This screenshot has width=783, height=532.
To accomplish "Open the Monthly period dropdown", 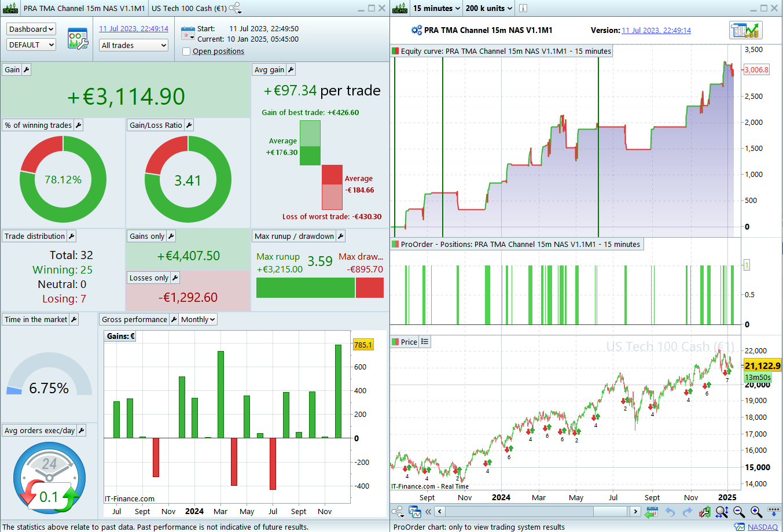I will pyautogui.click(x=198, y=319).
